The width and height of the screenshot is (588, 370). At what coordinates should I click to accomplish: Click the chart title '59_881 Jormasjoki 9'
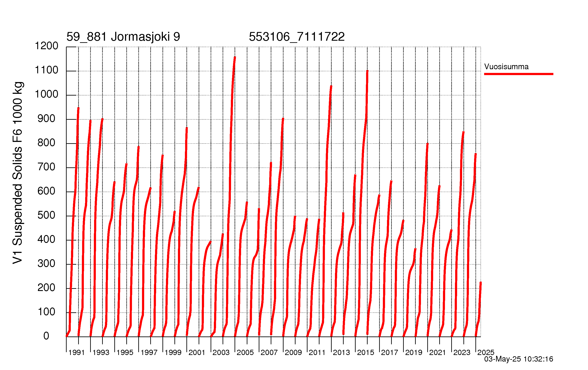123,37
